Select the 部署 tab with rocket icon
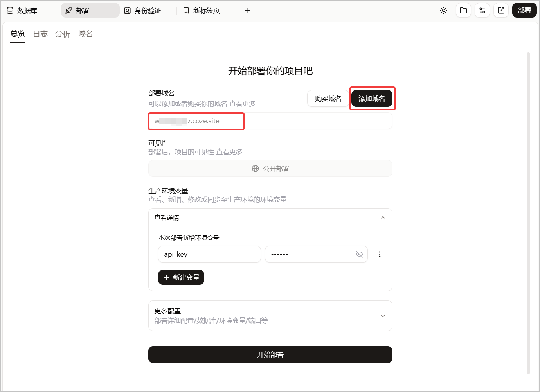This screenshot has height=392, width=540. point(90,11)
